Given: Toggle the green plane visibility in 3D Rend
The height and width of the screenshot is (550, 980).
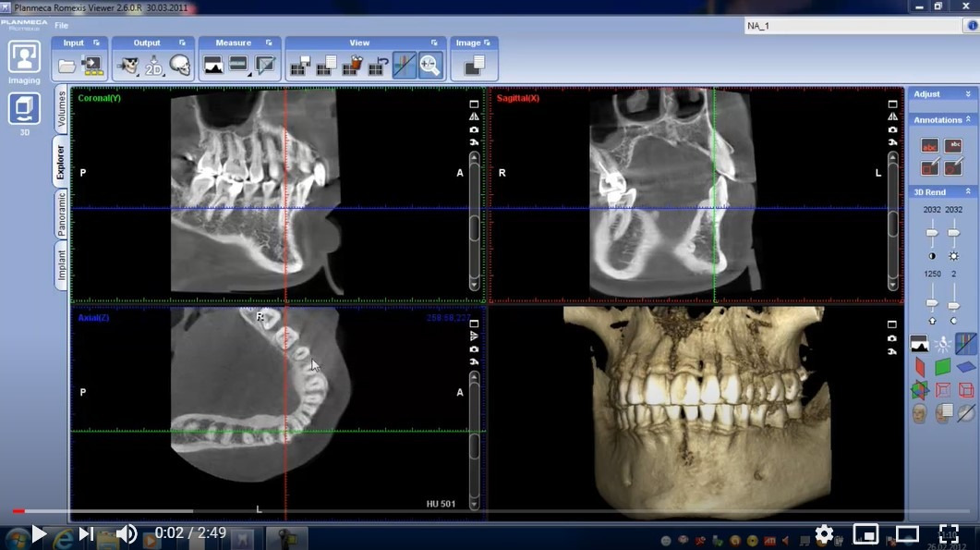Looking at the screenshot, I should point(942,367).
